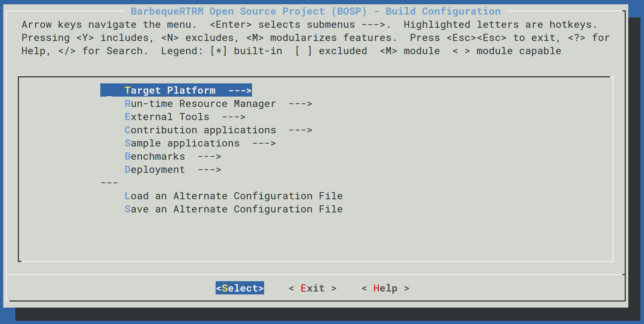
Task: Click the Exit button
Action: click(313, 288)
